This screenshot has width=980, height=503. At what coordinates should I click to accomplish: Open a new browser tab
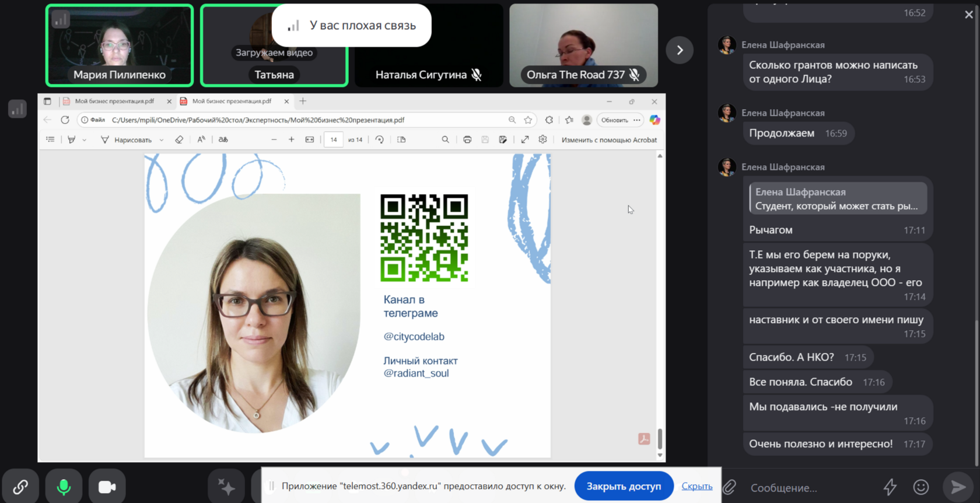pyautogui.click(x=303, y=101)
